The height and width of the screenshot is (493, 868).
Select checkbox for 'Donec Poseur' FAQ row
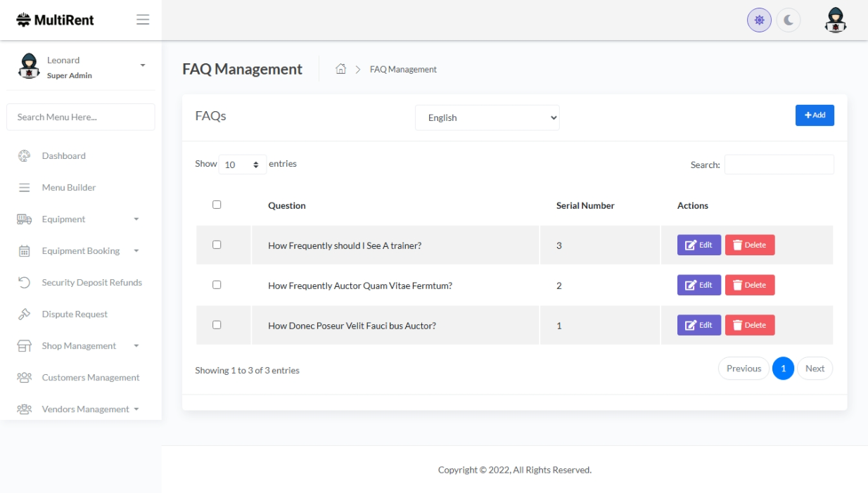pyautogui.click(x=217, y=325)
